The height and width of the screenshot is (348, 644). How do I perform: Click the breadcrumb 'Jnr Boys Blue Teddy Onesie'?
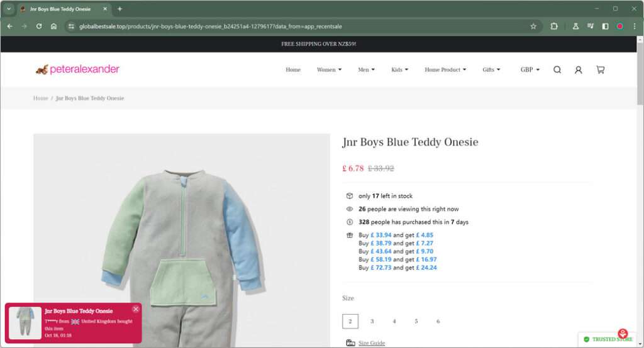point(90,98)
